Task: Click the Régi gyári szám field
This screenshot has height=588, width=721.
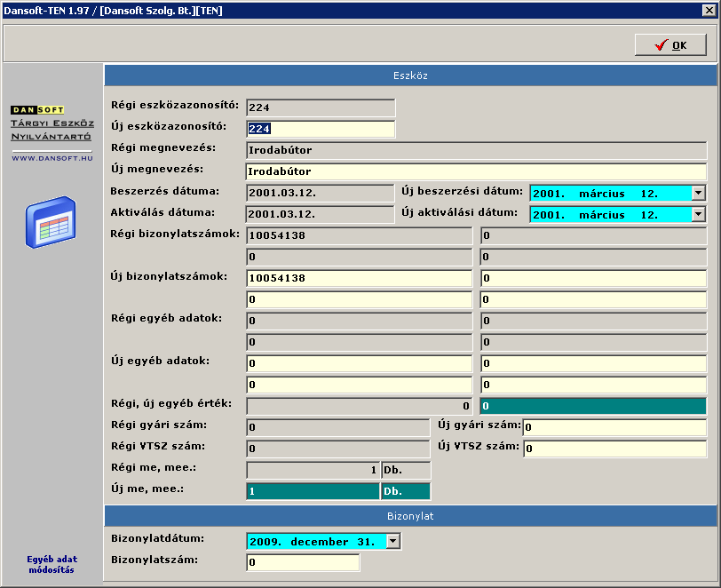Action: pos(338,427)
